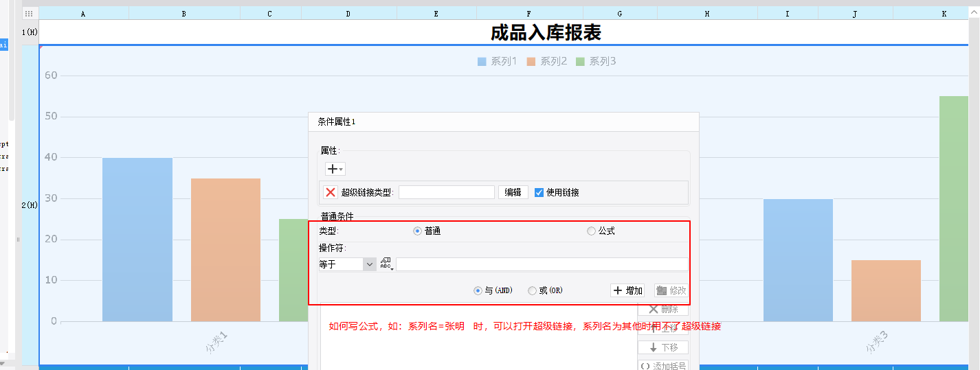
Task: Click the 系列2 orange legend swatch
Action: click(x=531, y=62)
